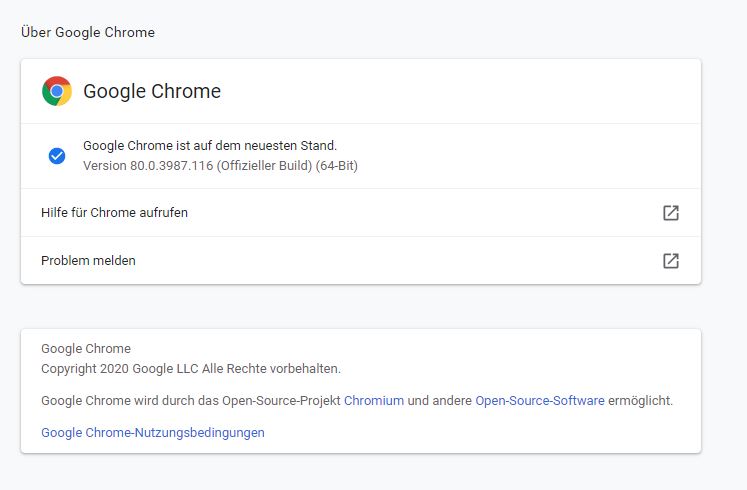This screenshot has width=747, height=490.
Task: Click the blue update checkmark icon
Action: [57, 156]
